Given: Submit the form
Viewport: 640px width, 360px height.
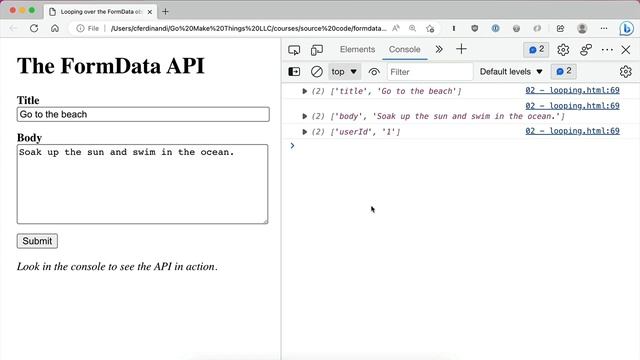Looking at the screenshot, I should point(37,241).
